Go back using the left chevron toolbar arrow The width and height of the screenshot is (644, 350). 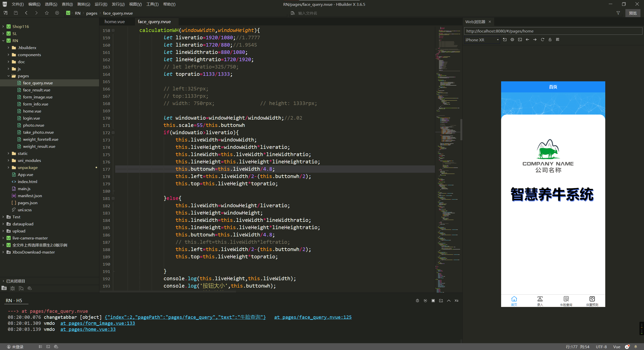pyautogui.click(x=26, y=13)
